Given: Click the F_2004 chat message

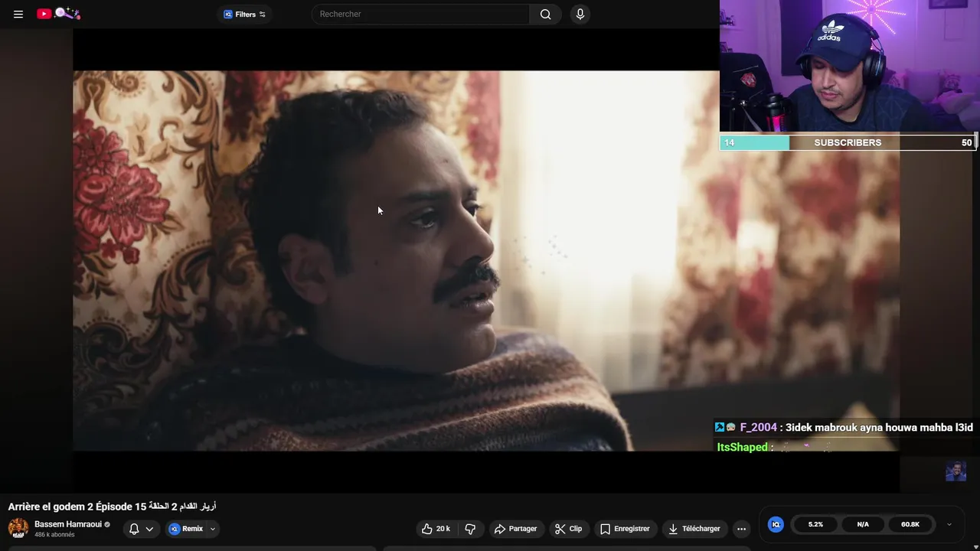Looking at the screenshot, I should click(x=844, y=427).
